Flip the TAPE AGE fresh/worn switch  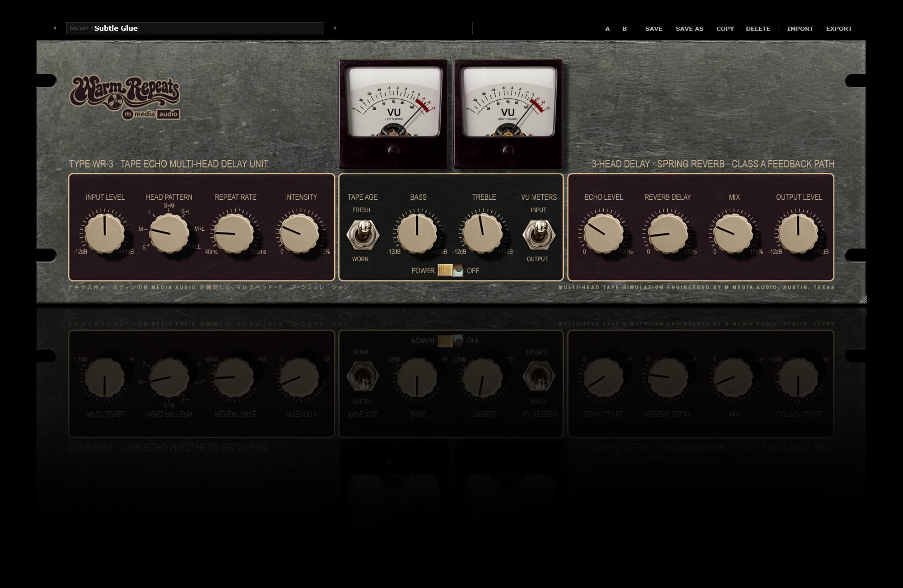(x=363, y=234)
